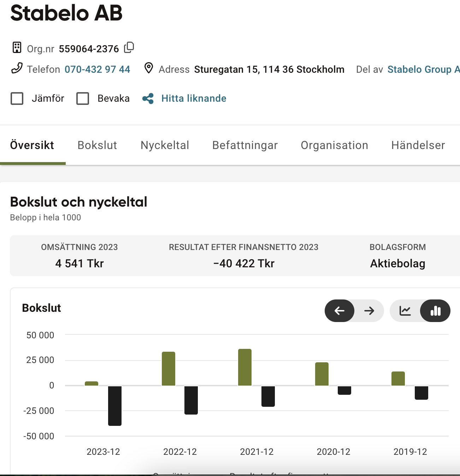Call phone number 070-432 97 44
This screenshot has height=476, width=460.
pyautogui.click(x=97, y=69)
